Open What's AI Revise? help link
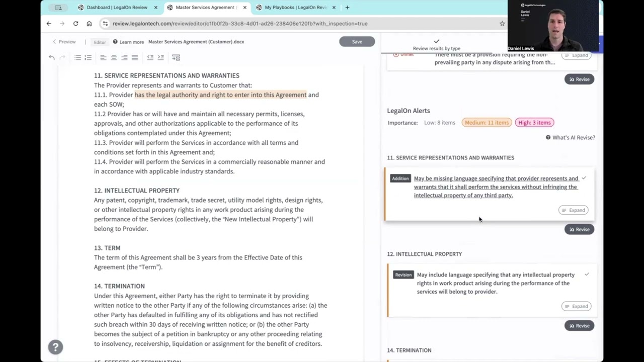This screenshot has height=362, width=644. [571, 138]
